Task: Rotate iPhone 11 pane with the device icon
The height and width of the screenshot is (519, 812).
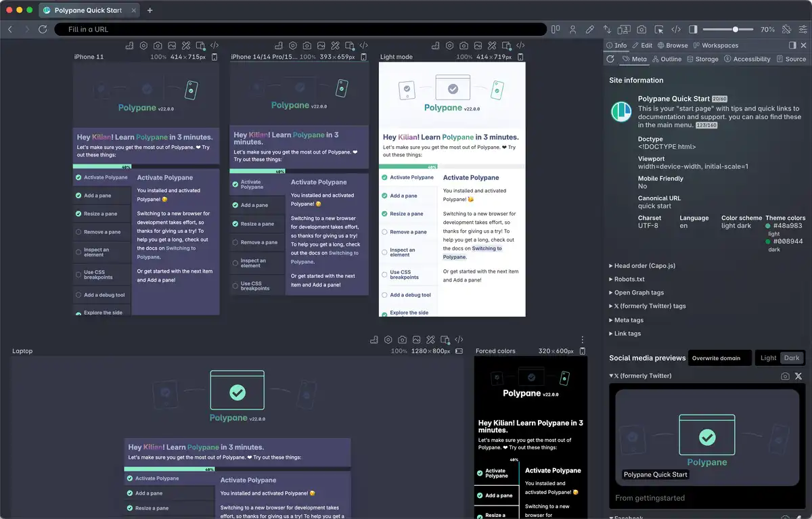Action: (x=215, y=57)
